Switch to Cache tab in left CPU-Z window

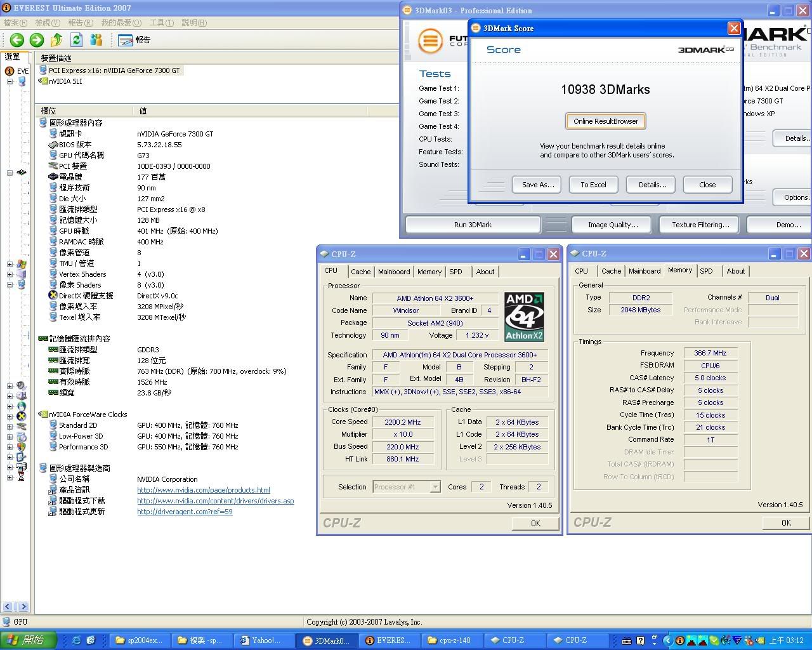pos(360,272)
